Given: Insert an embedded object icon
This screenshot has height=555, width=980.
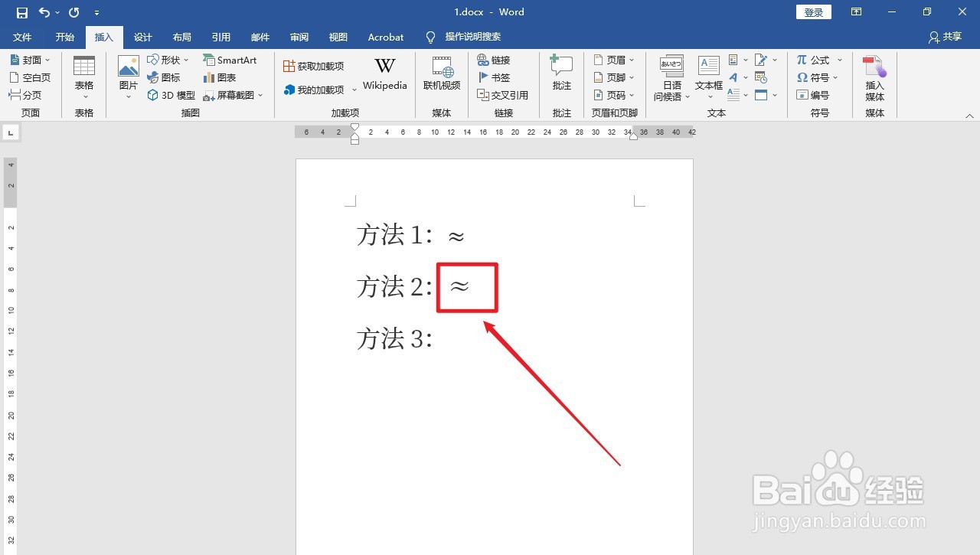Looking at the screenshot, I should [x=766, y=95].
